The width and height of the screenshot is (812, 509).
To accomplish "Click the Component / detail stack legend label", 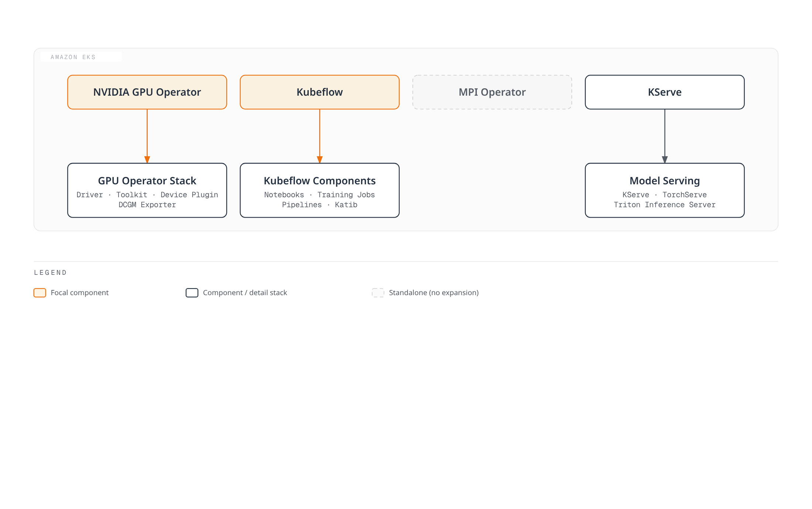I will click(245, 293).
